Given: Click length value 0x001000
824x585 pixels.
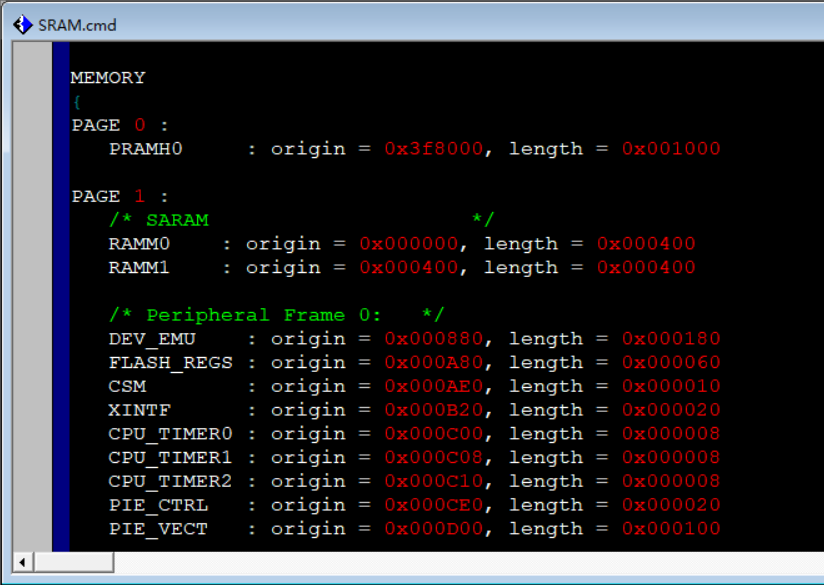Looking at the screenshot, I should 671,149.
